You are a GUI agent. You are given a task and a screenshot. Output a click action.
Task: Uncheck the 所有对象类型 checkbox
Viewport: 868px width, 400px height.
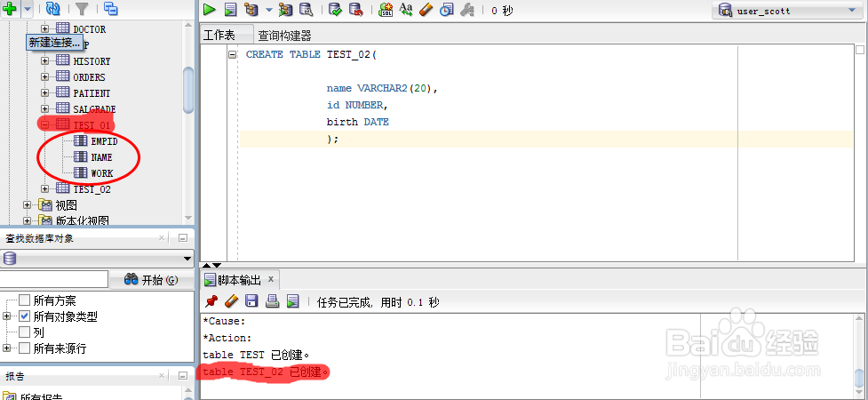[x=24, y=317]
